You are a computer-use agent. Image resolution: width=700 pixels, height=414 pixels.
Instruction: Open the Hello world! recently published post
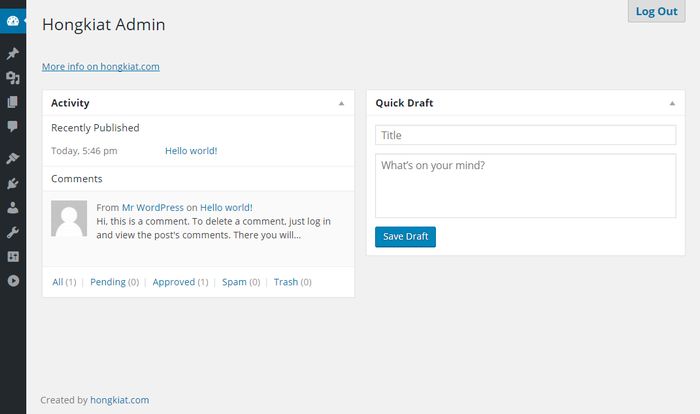(x=191, y=151)
